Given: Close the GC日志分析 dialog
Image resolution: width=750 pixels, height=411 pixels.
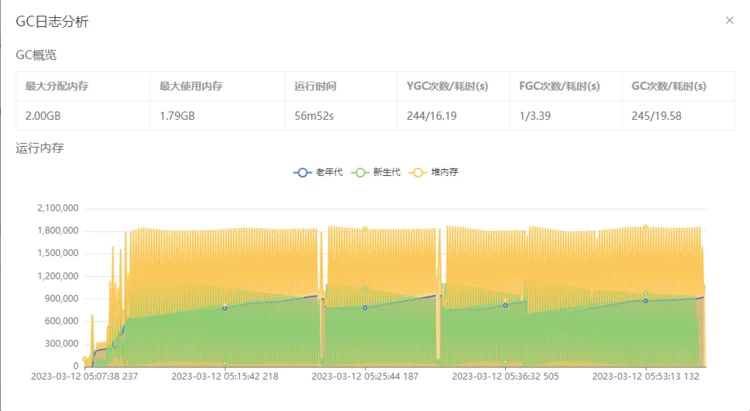Looking at the screenshot, I should [x=728, y=20].
